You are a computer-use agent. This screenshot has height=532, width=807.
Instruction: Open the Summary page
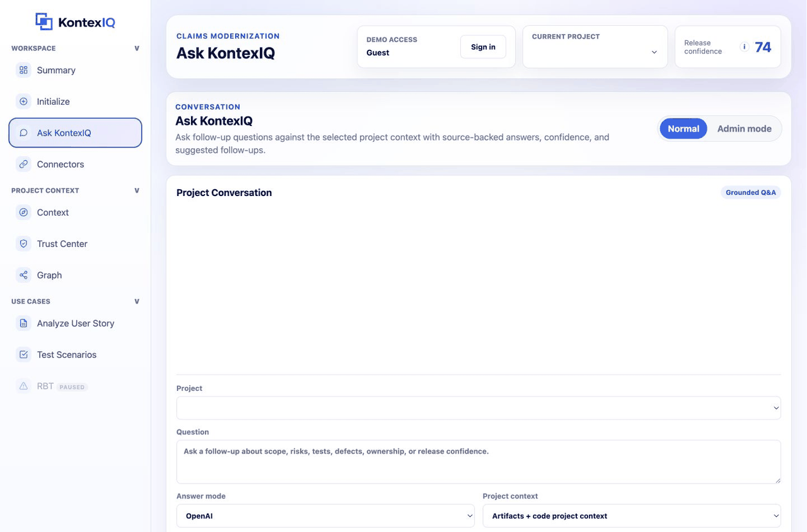76,70
